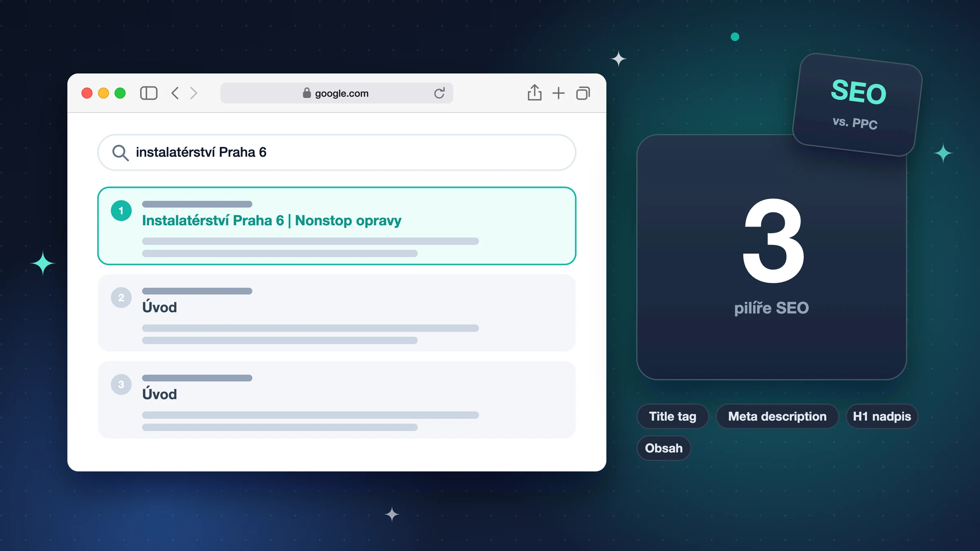Screen dimensions: 980x551
Task: Open the share icon in toolbar
Action: click(x=535, y=92)
